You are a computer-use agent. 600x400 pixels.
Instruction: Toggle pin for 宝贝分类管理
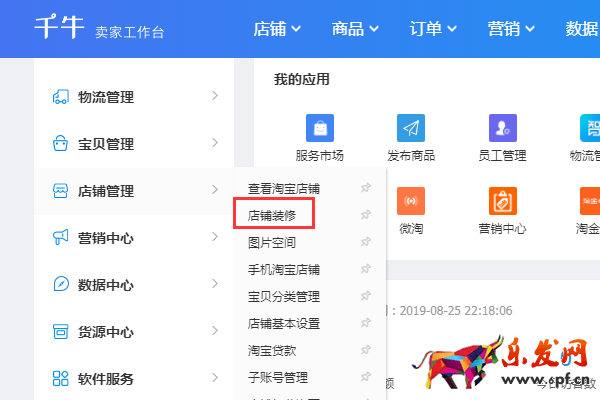pos(365,296)
